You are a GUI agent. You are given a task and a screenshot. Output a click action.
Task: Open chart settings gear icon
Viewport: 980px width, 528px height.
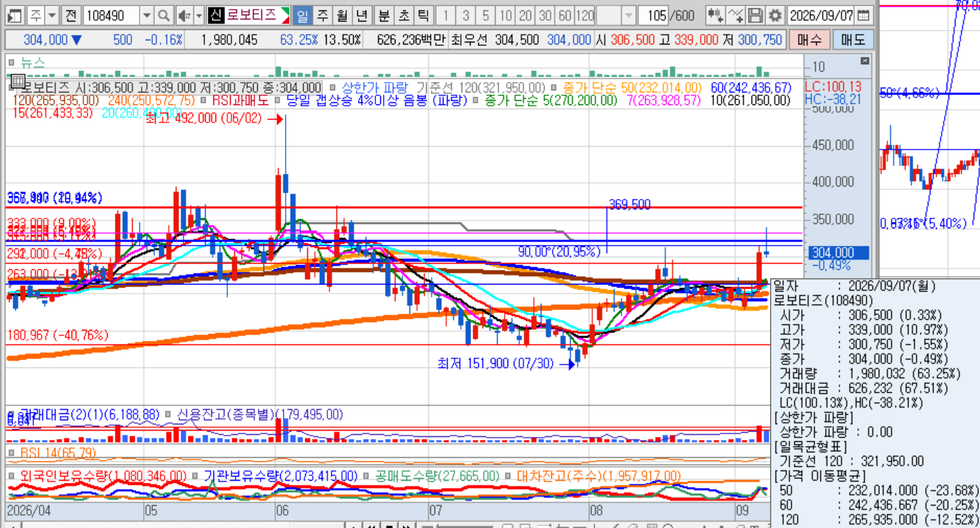pyautogui.click(x=775, y=15)
